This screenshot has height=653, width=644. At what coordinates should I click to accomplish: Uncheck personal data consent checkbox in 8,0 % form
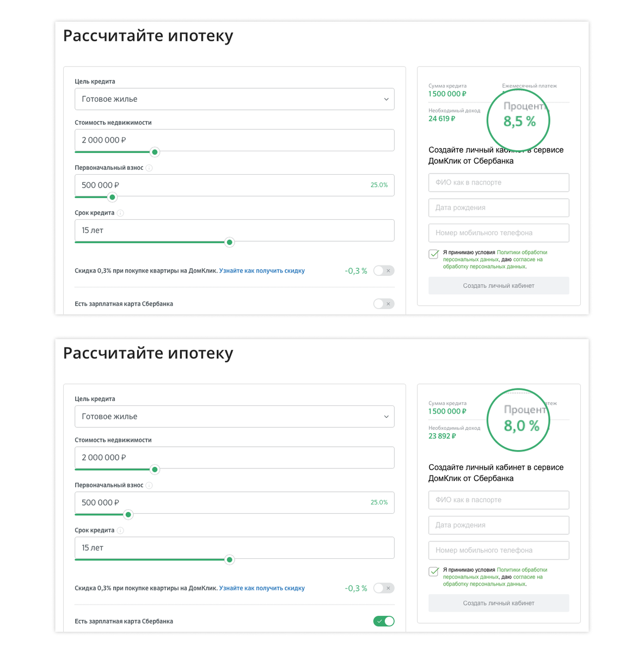[434, 571]
